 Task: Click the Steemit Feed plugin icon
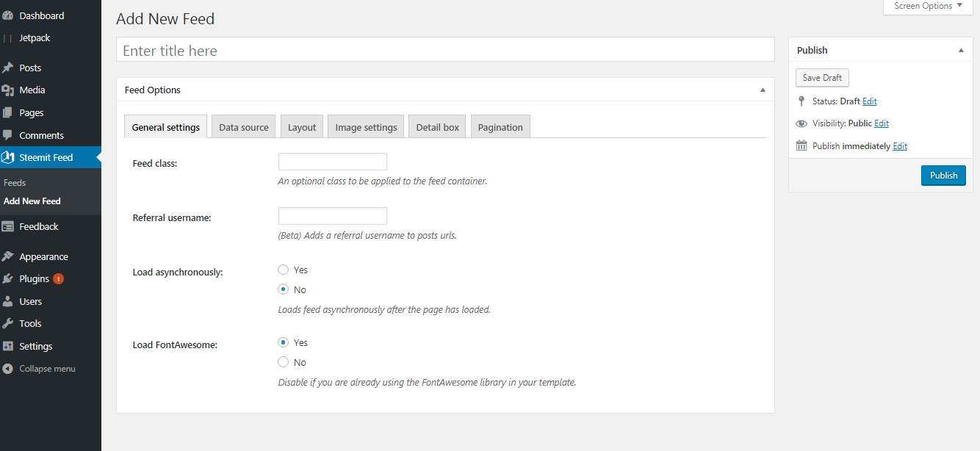pyautogui.click(x=7, y=157)
